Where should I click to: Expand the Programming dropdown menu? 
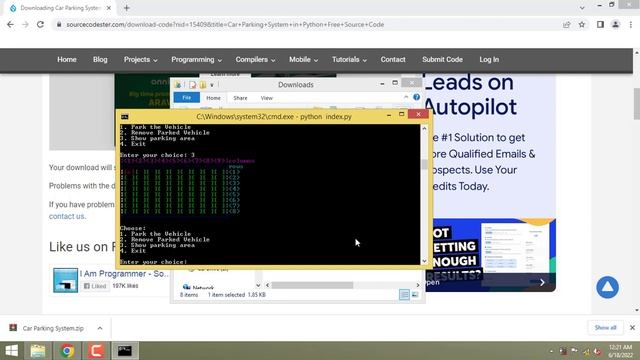(x=196, y=60)
